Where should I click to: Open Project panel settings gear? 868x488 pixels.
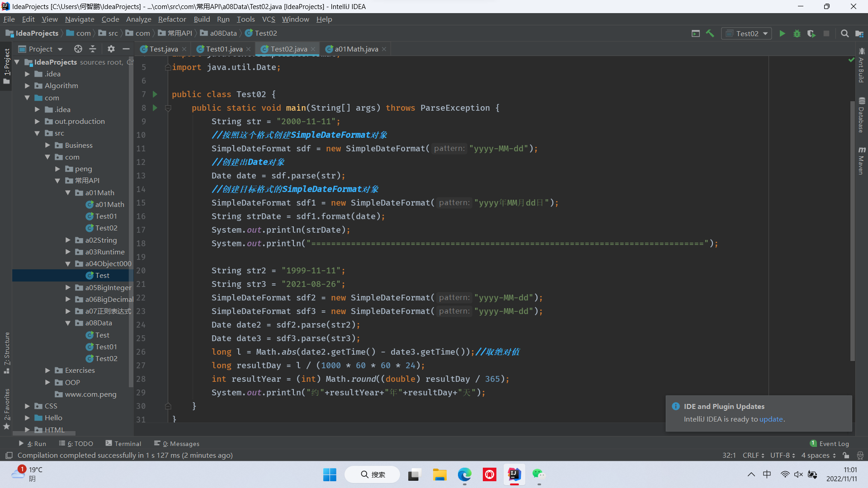[111, 49]
